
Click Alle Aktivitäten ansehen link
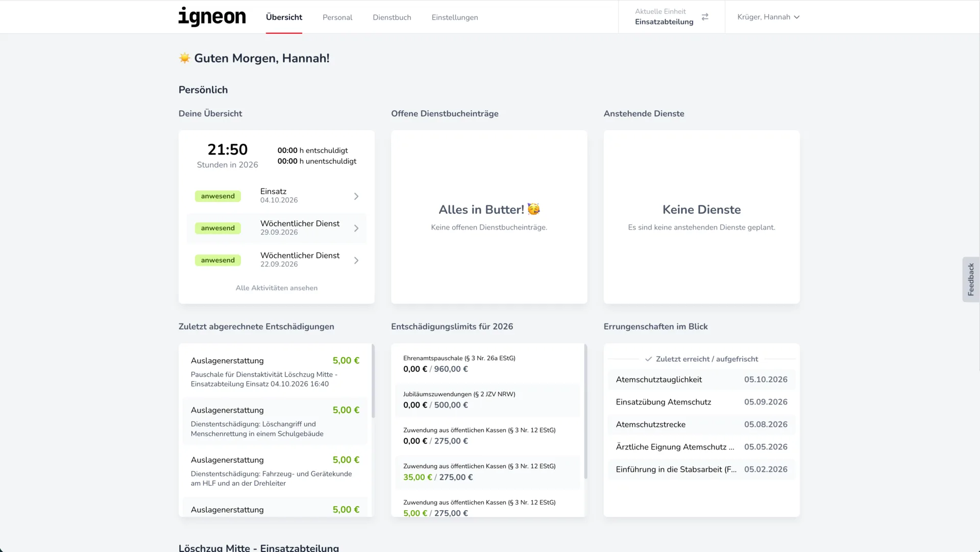click(277, 288)
